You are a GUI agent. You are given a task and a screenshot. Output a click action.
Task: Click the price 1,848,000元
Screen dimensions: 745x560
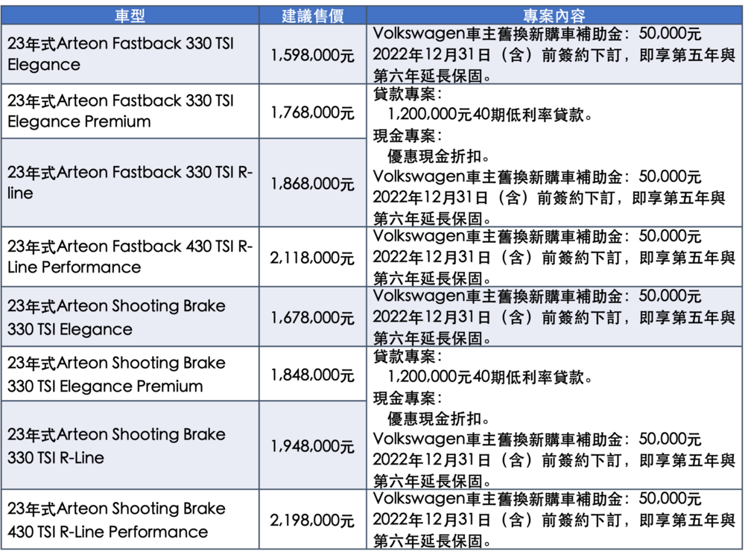point(313,375)
